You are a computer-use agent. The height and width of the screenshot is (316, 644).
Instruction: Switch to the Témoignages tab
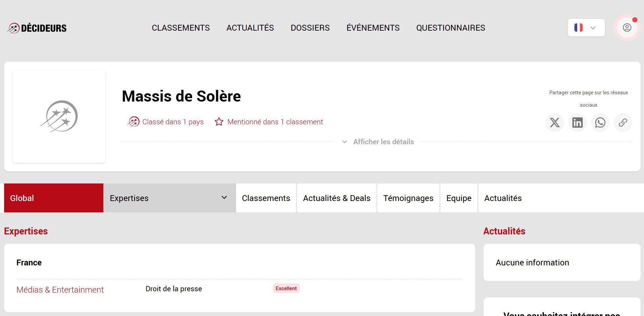408,198
